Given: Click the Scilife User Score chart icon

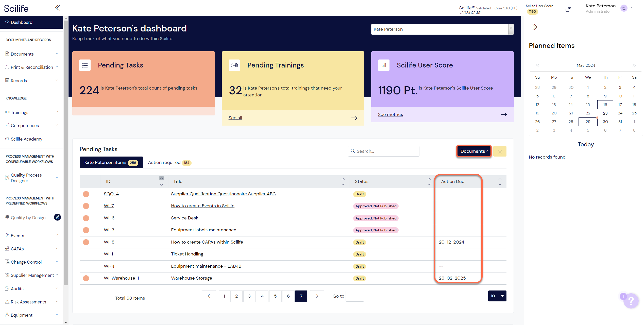Looking at the screenshot, I should pyautogui.click(x=384, y=65).
